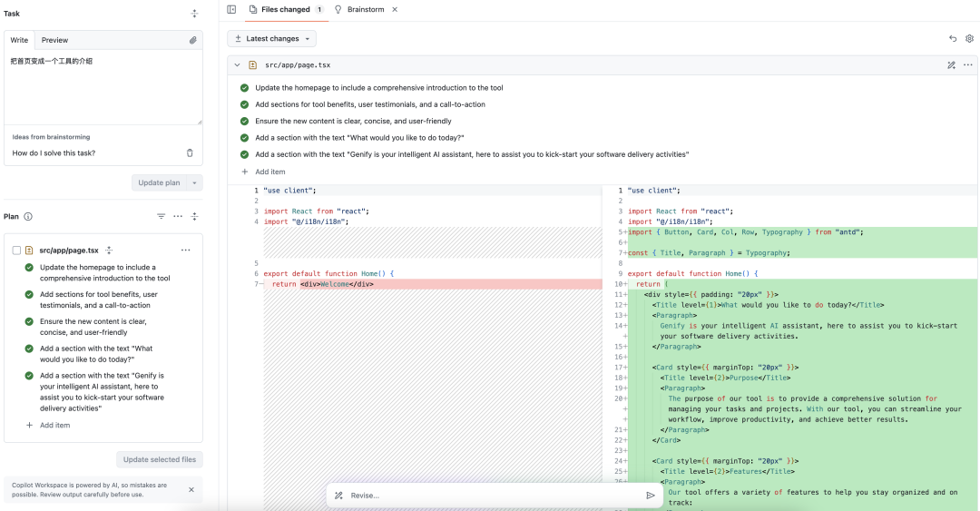This screenshot has width=980, height=511.
Task: Click src/app/page.tsx file name in Plan card
Action: (x=69, y=251)
